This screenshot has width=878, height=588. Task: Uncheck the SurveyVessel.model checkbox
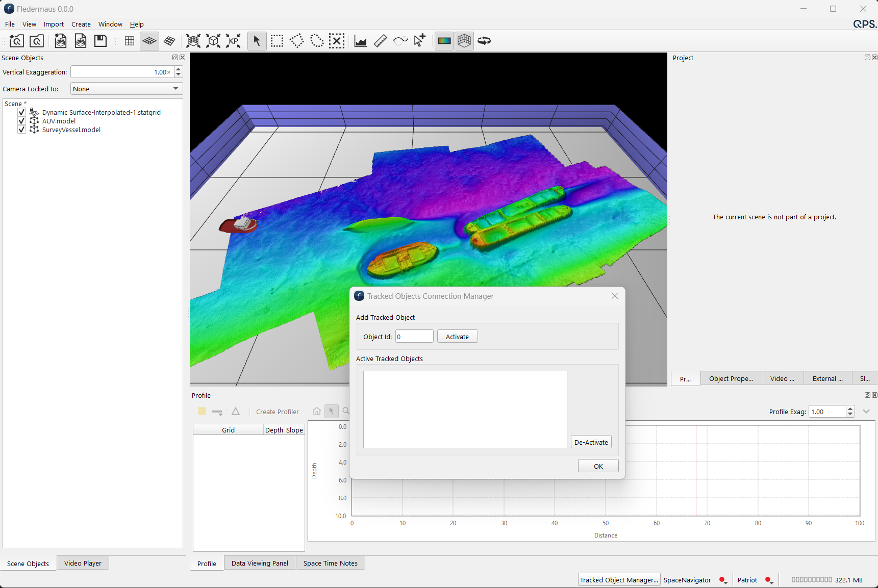click(x=21, y=130)
